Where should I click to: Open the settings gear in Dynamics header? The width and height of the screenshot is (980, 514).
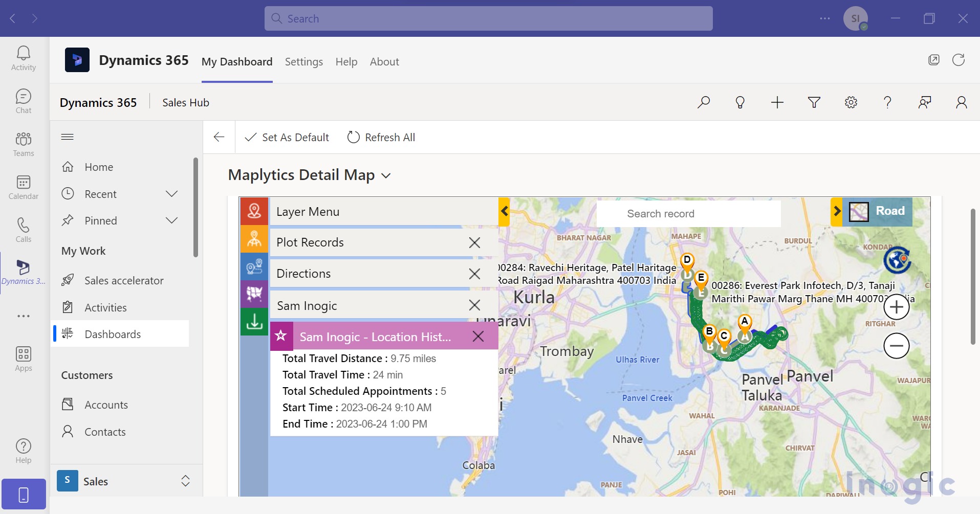pos(851,102)
